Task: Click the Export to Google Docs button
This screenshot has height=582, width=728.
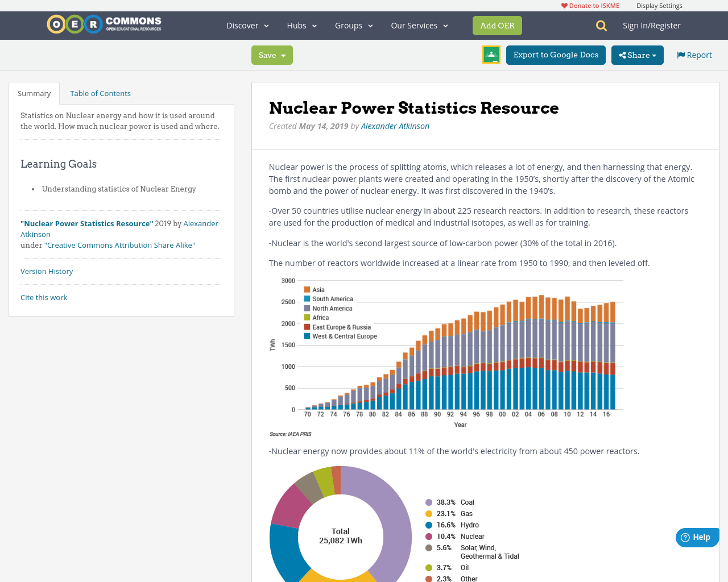Action: coord(556,55)
